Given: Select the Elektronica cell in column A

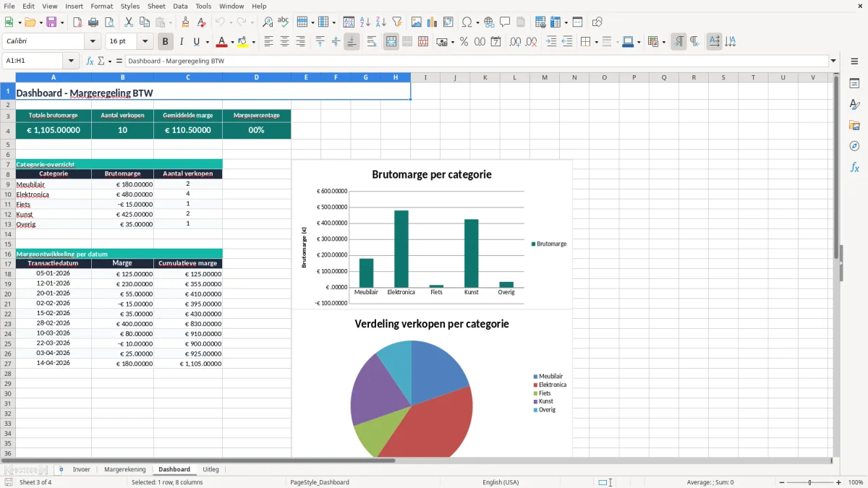Looking at the screenshot, I should pos(54,194).
